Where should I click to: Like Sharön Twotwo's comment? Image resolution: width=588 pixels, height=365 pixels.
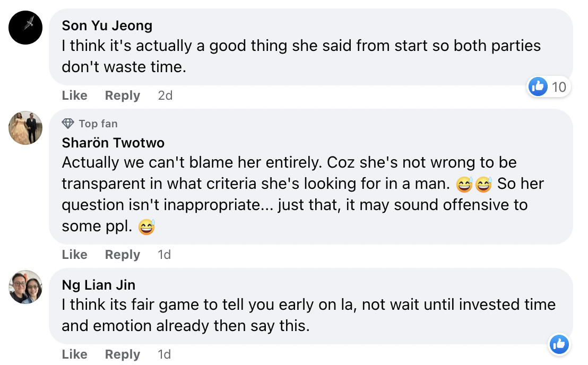pyautogui.click(x=74, y=255)
